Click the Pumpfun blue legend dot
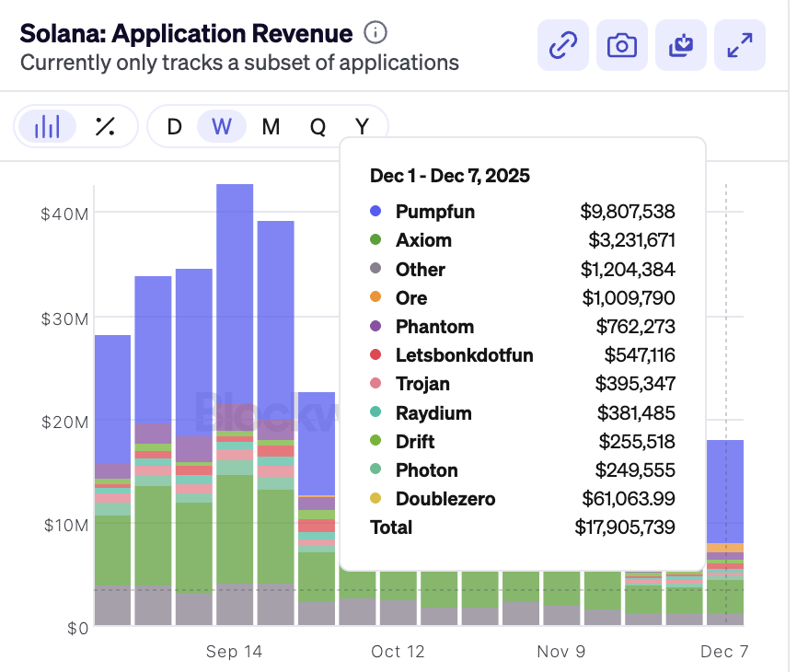The height and width of the screenshot is (672, 797). [375, 211]
